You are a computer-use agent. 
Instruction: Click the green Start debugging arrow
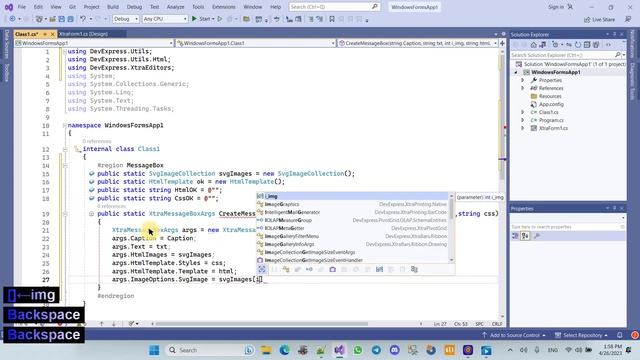(x=194, y=19)
